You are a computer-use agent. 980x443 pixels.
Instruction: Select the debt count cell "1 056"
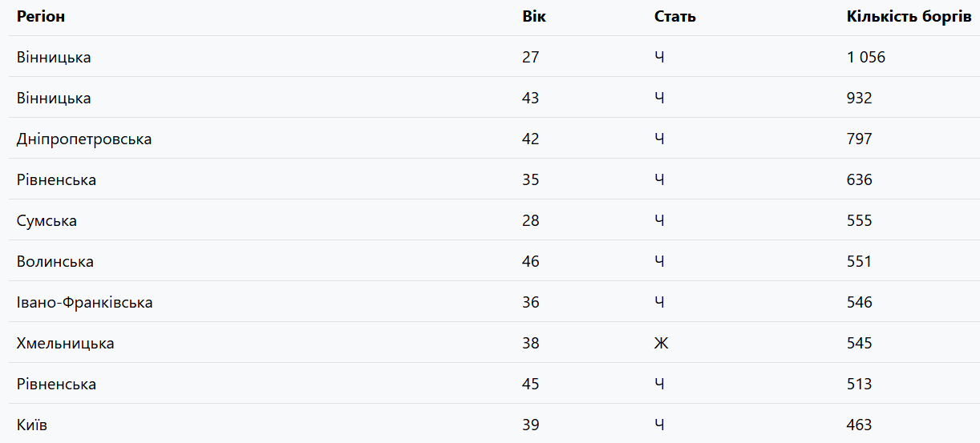(866, 58)
